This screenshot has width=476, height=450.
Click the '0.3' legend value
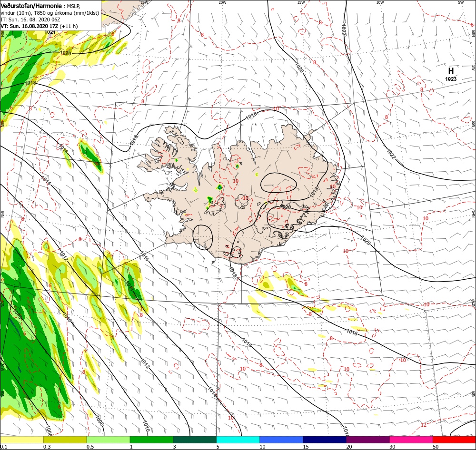(x=47, y=447)
